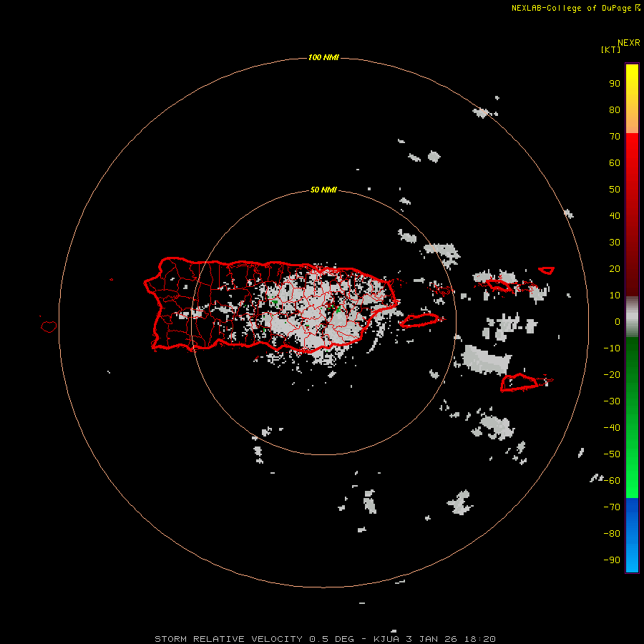
Task: Click the -10 scale value
Action: coord(612,348)
